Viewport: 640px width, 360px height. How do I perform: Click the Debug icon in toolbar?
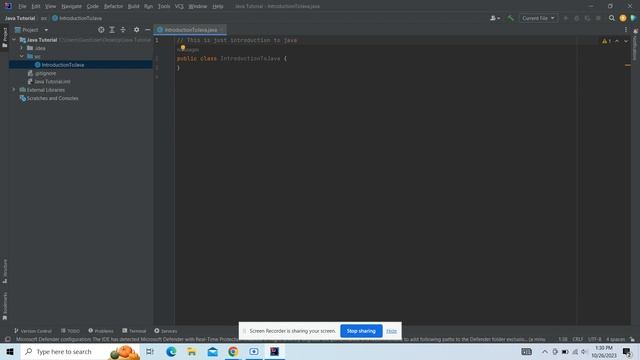[x=577, y=18]
